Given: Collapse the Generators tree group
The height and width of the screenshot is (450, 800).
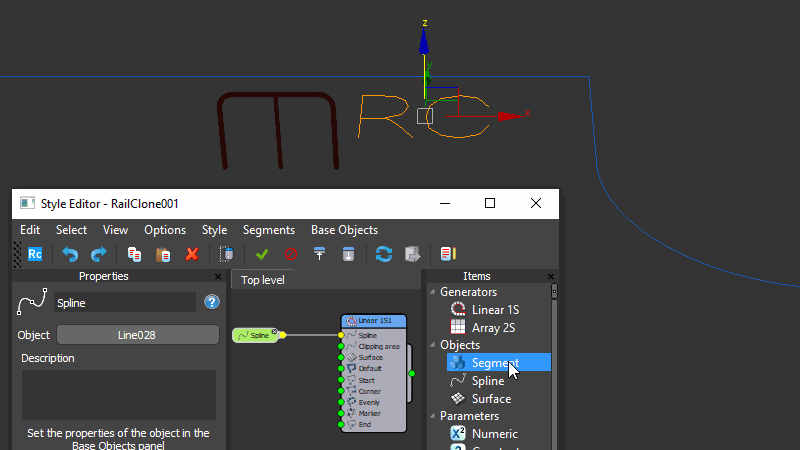Looking at the screenshot, I should click(x=433, y=292).
